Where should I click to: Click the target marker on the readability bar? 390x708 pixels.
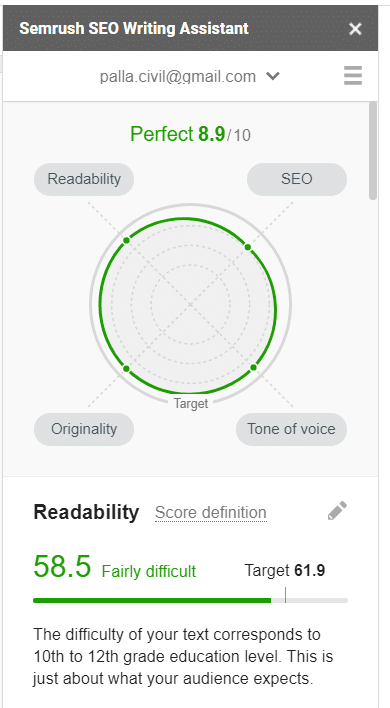[285, 595]
